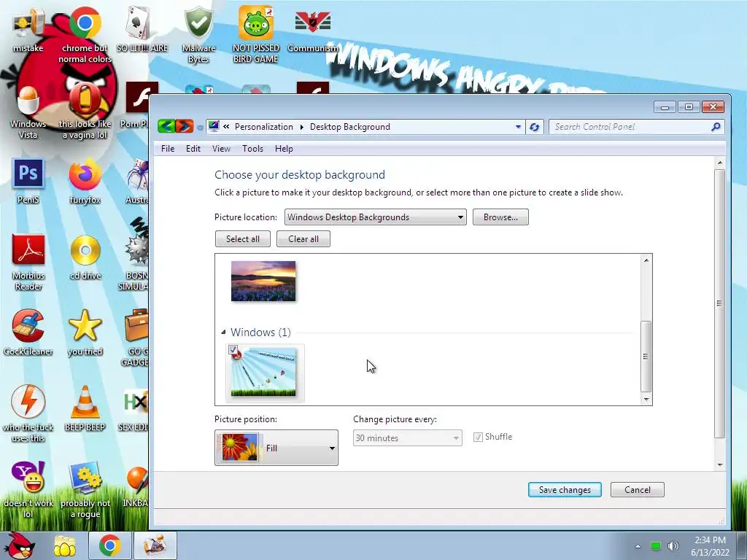Click the clock showing 2:34 PM
This screenshot has height=560, width=747.
pyautogui.click(x=710, y=540)
